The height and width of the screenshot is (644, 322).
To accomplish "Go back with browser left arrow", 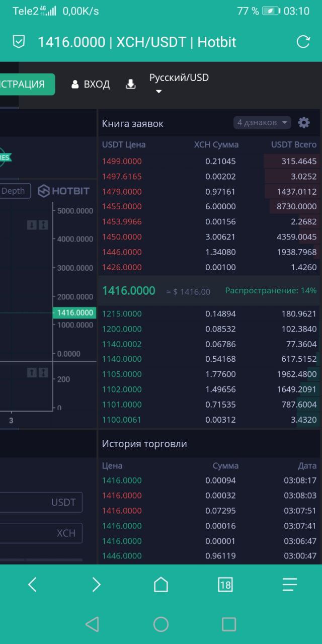I will 32,584.
